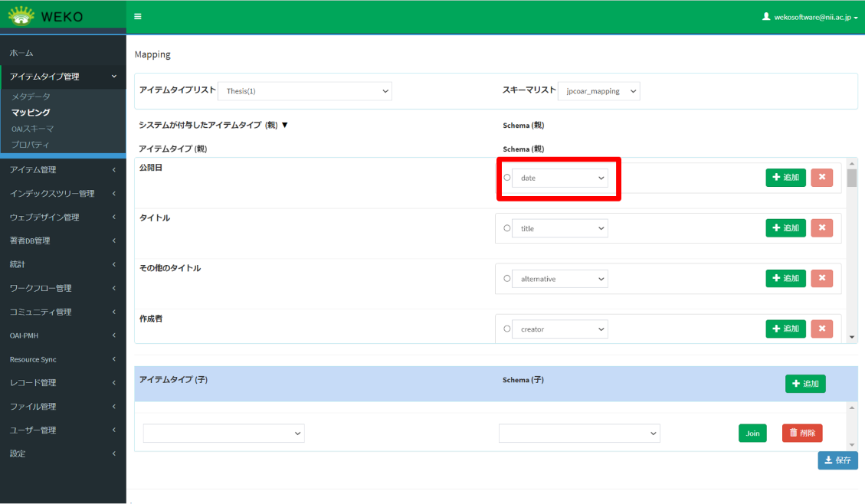
Task: Open the ホーム sidebar menu item
Action: point(21,53)
